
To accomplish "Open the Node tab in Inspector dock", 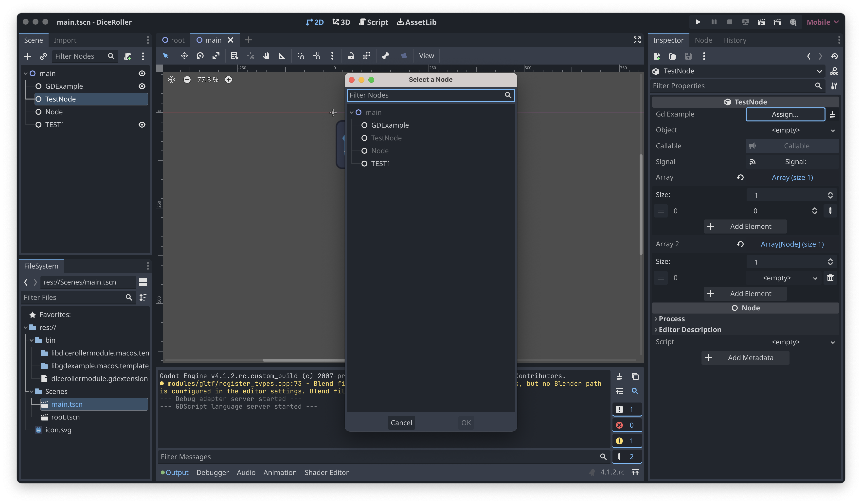I will pos(703,40).
